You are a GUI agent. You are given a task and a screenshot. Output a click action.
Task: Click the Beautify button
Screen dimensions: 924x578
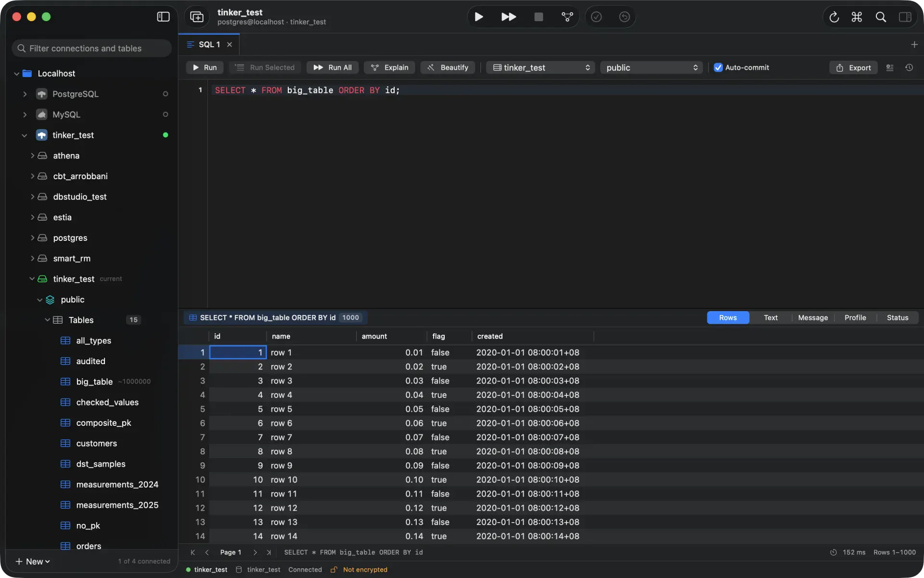[448, 67]
